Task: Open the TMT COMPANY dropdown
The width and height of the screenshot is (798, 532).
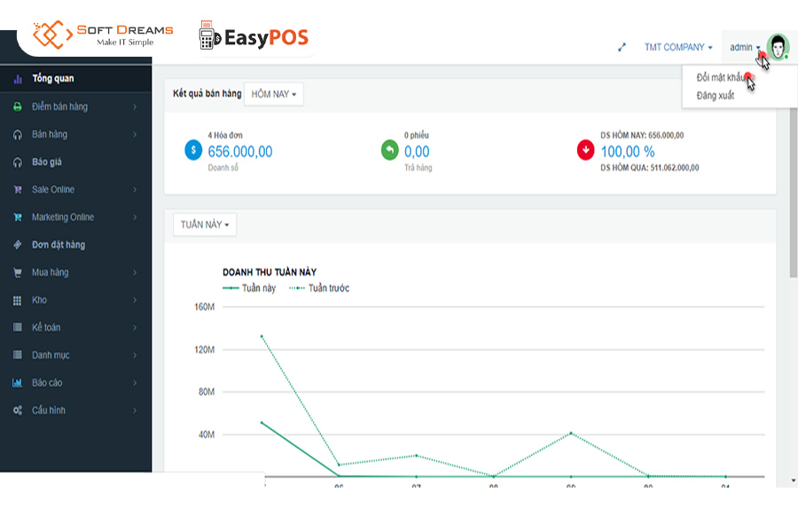Action: [x=678, y=48]
